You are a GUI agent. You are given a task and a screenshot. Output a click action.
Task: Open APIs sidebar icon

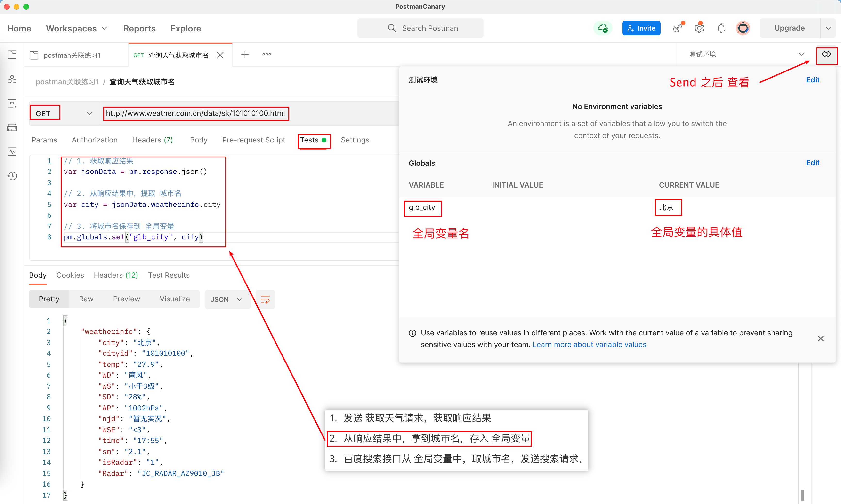12,79
